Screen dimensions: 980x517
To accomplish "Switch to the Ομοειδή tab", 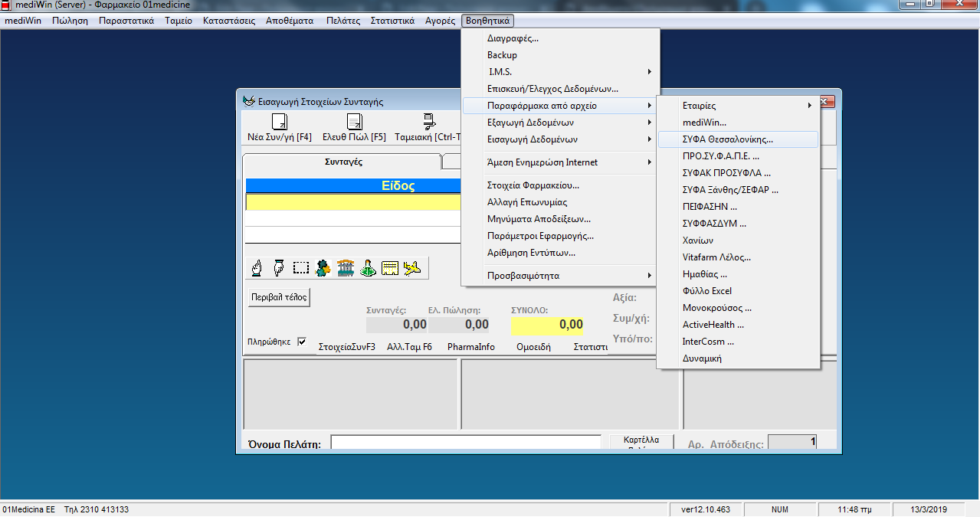I will click(534, 347).
